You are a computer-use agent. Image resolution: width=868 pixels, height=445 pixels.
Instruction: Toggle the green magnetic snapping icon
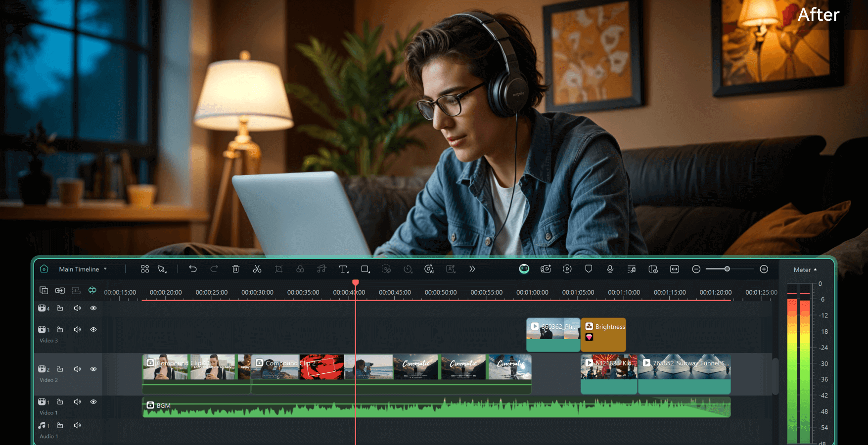click(92, 290)
